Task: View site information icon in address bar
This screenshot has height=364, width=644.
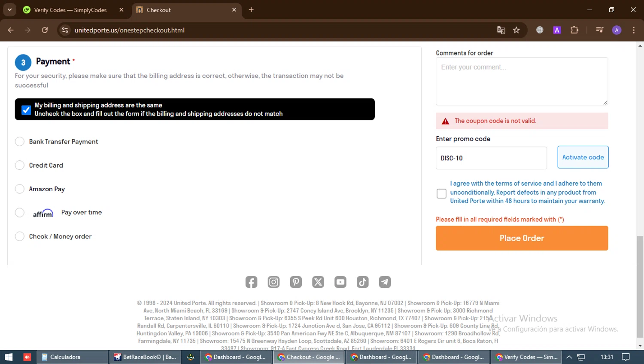Action: 65,30
